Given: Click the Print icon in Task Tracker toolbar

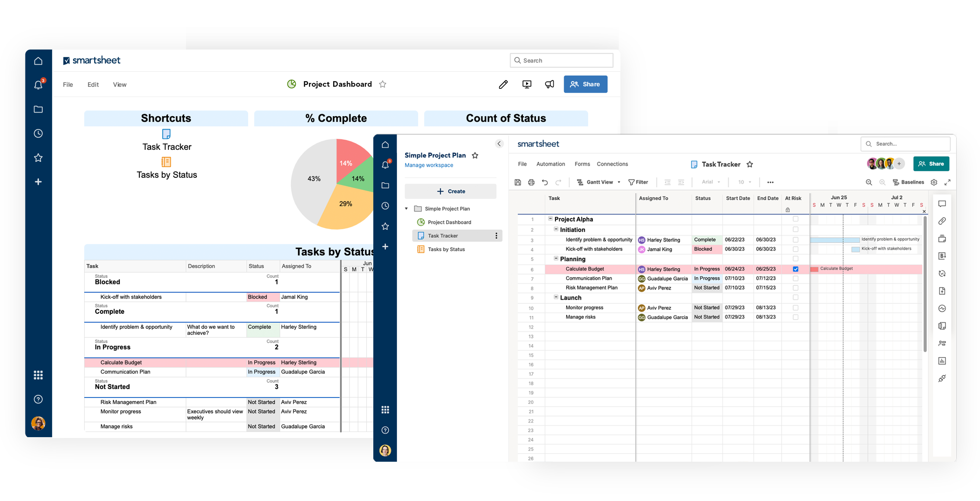Looking at the screenshot, I should coord(531,182).
